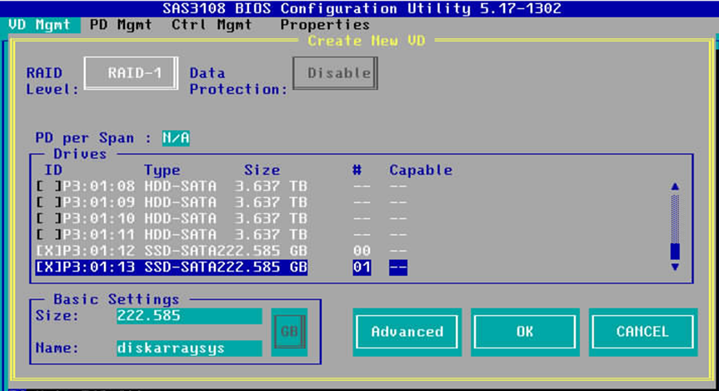Click the Drives list scrollbar thumb
This screenshot has width=719, height=391.
tap(675, 251)
